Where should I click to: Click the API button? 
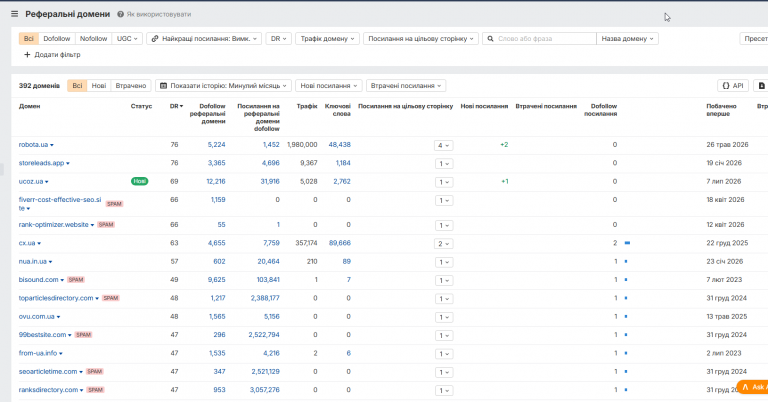(x=733, y=86)
